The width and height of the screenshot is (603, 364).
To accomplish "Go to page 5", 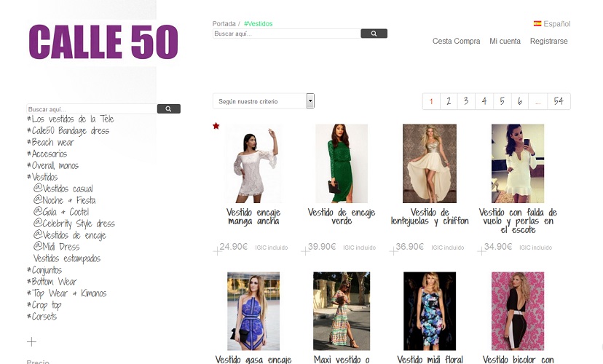I will [502, 101].
